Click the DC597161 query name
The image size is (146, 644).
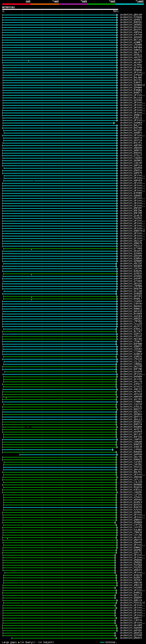point(8,7)
